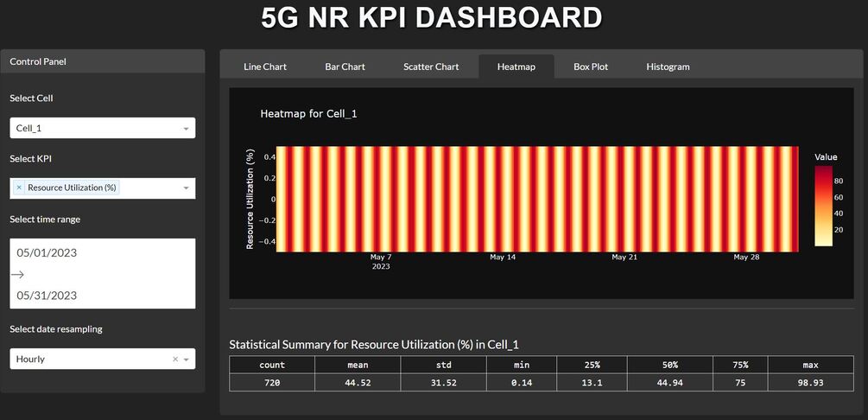Click the Control Panel header
The image size is (868, 420).
pyautogui.click(x=103, y=61)
